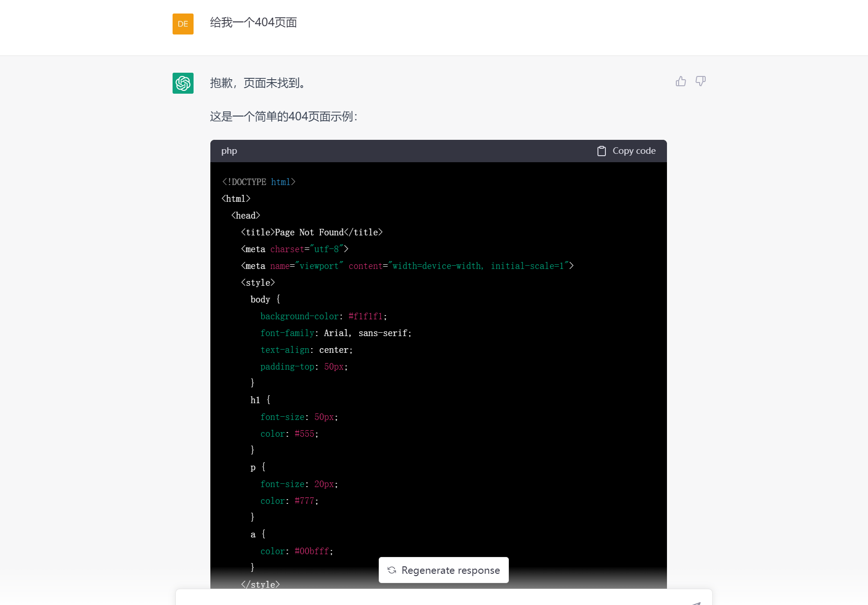Click the font-family Arial line
Image resolution: width=868 pixels, height=605 pixels.
coord(336,333)
